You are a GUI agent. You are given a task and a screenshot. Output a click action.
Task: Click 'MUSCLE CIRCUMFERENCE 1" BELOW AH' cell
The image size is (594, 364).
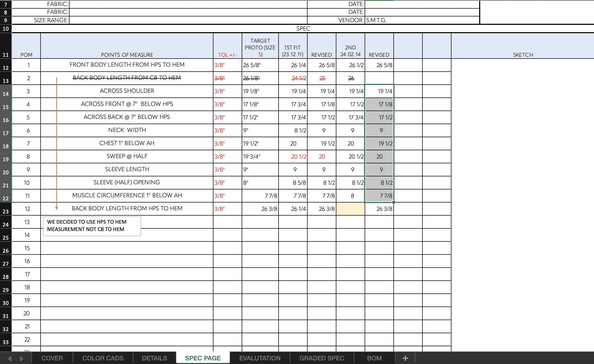point(127,196)
